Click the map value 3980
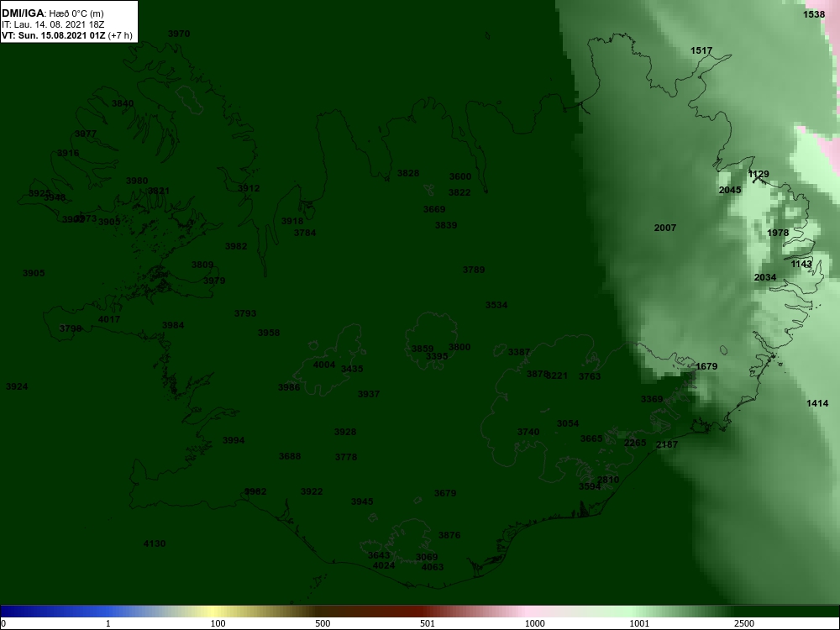The height and width of the screenshot is (630, 840). point(137,181)
